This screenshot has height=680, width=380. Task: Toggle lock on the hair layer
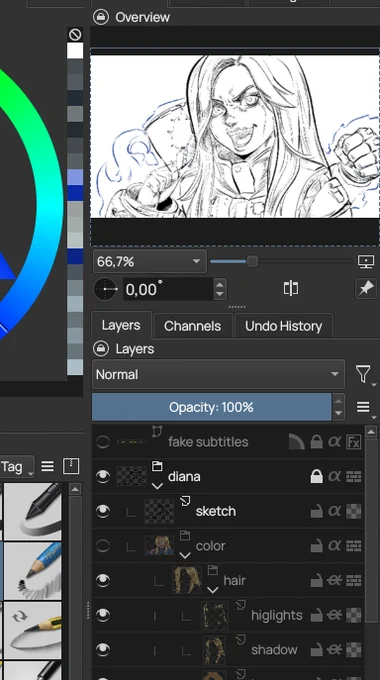[x=317, y=580]
